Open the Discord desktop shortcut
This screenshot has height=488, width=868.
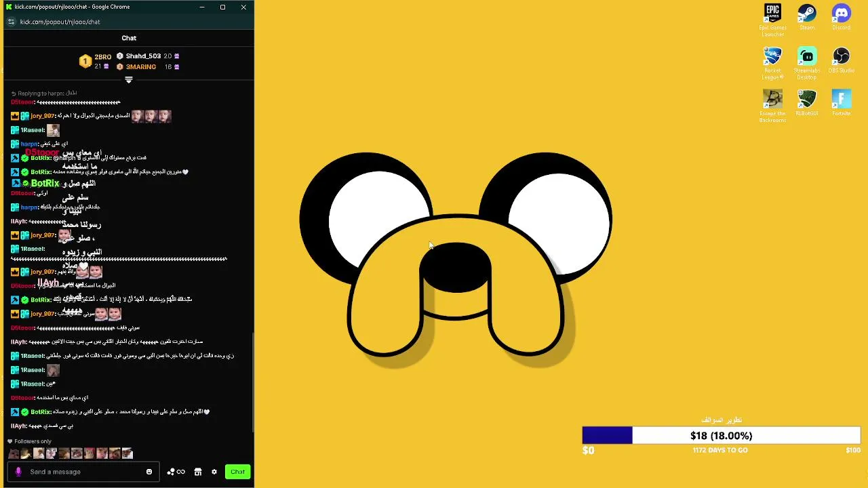coord(841,18)
